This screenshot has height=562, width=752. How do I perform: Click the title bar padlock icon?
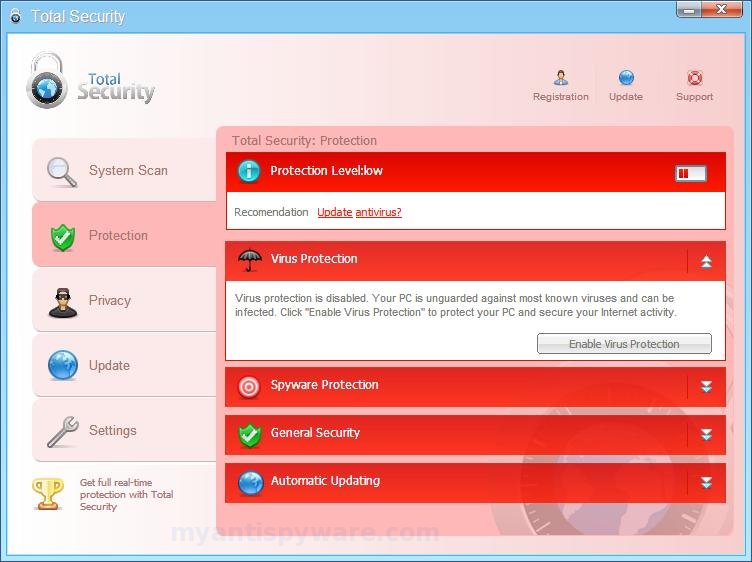coord(16,16)
